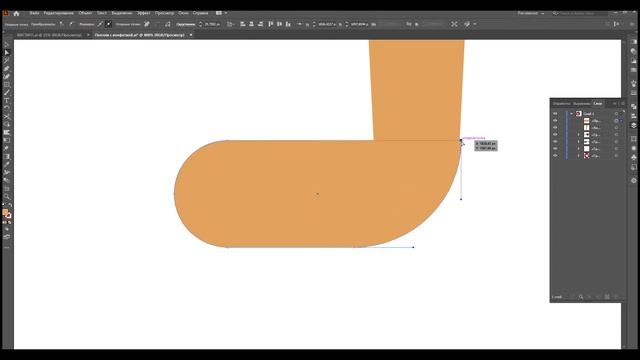Toggle eye of the fourth layer row
Image resolution: width=640 pixels, height=360 pixels.
555,134
